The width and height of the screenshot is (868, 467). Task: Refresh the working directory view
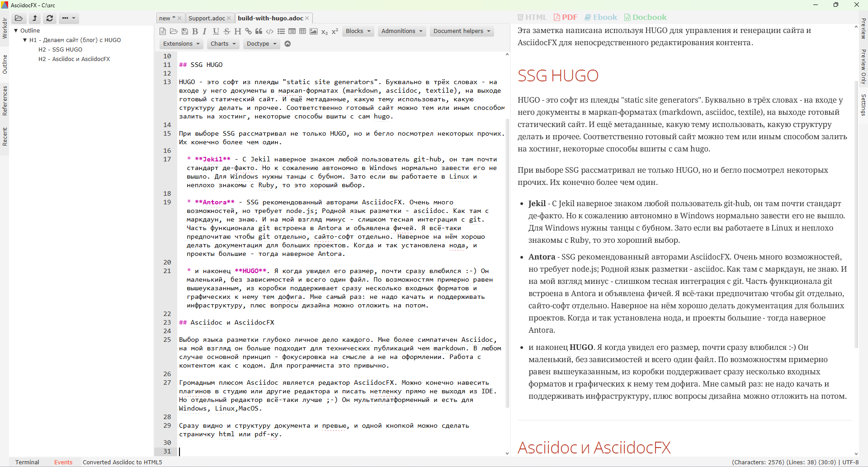click(50, 19)
